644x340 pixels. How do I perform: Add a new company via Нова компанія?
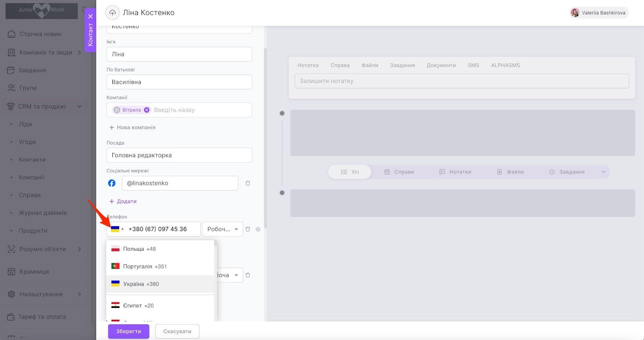[x=132, y=128]
